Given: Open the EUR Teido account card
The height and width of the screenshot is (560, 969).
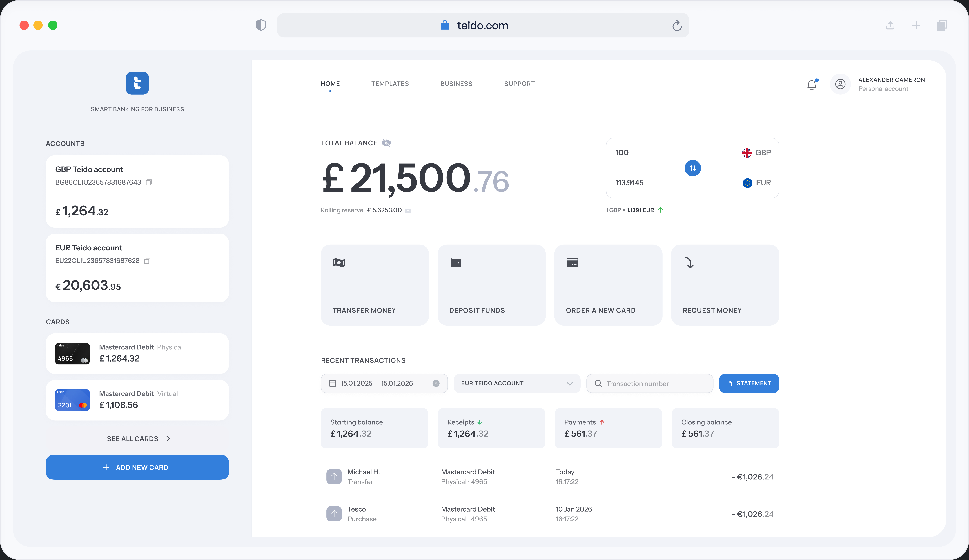Looking at the screenshot, I should pos(137,268).
